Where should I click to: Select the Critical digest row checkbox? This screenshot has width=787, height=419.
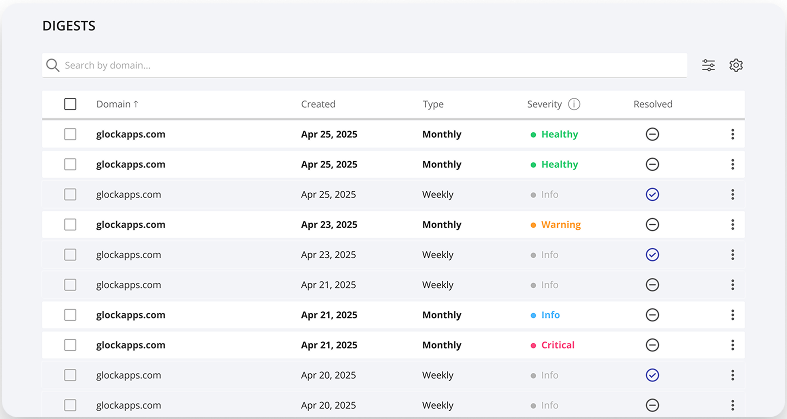tap(70, 345)
